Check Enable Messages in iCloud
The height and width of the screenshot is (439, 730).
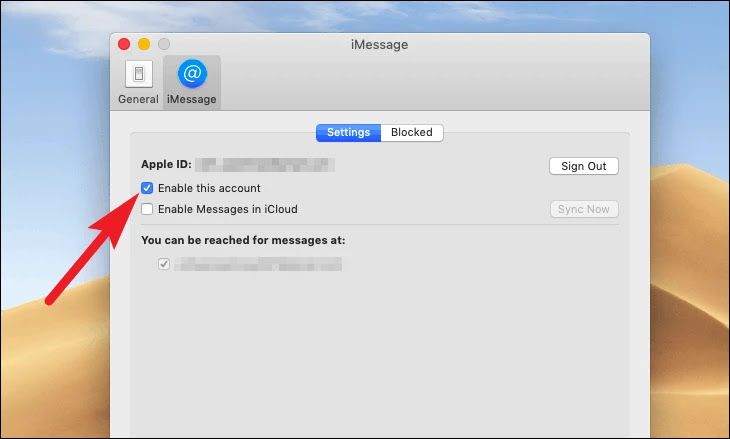pyautogui.click(x=147, y=209)
